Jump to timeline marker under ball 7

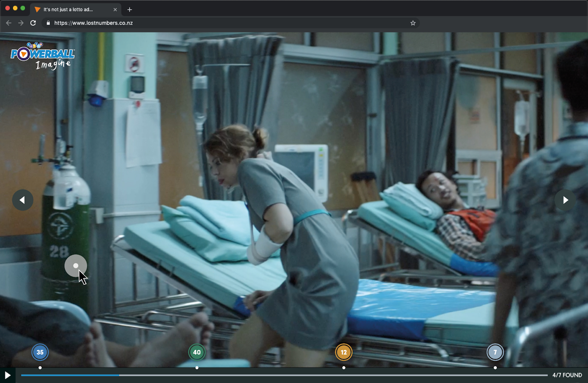click(495, 368)
